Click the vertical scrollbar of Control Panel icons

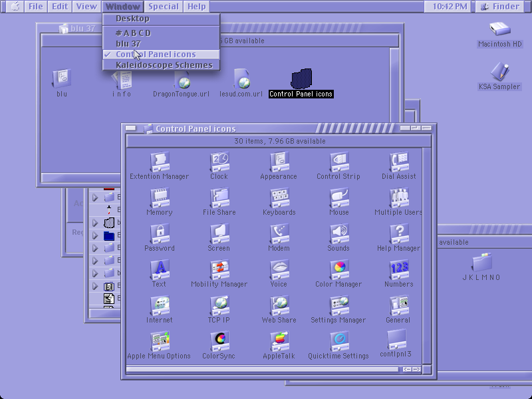[426, 256]
